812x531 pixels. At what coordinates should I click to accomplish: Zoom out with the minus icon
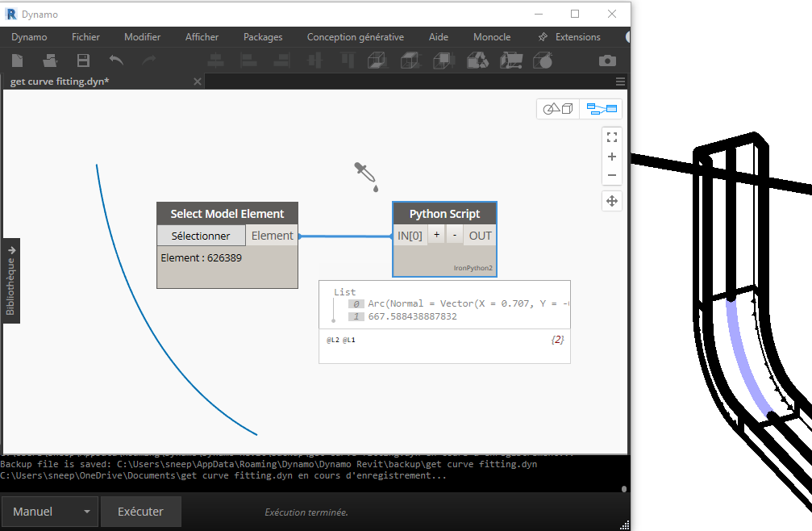coord(612,175)
